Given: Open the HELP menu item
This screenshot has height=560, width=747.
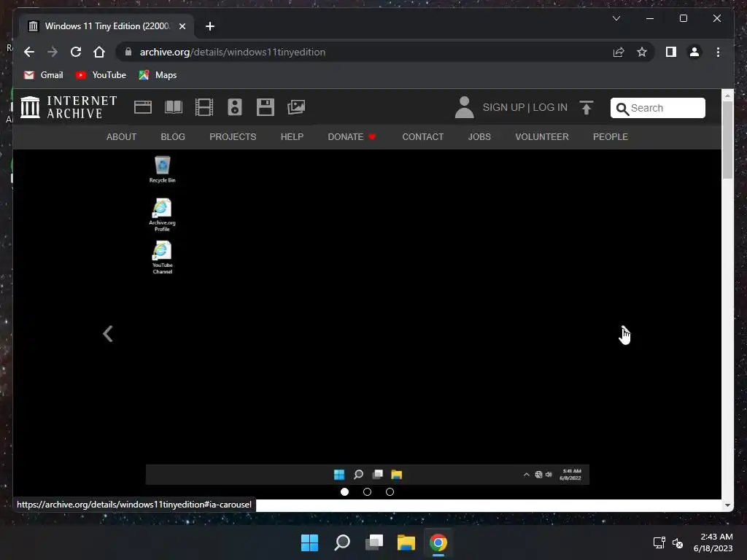Looking at the screenshot, I should (x=292, y=137).
